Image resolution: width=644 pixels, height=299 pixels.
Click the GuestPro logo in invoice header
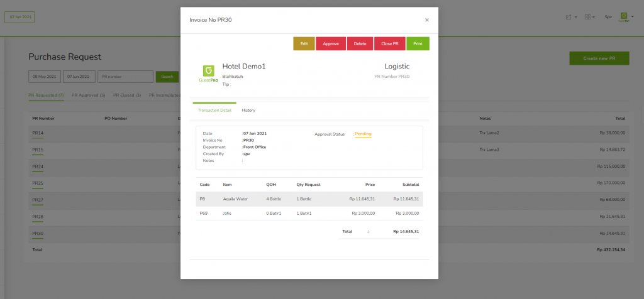coord(209,74)
